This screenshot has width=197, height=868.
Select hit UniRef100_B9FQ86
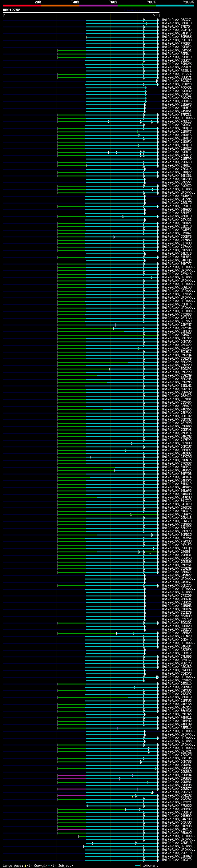coord(177,37)
